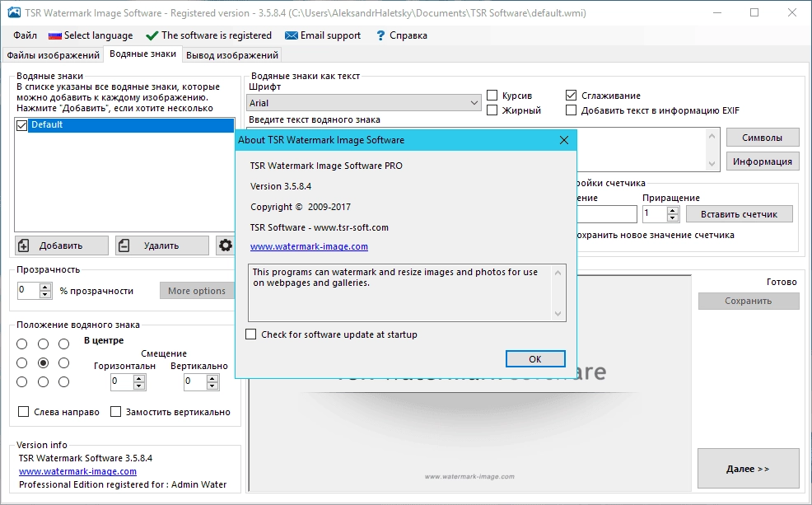Enable the Замостить вертикально checkbox
The height and width of the screenshot is (505, 812).
pyautogui.click(x=116, y=411)
